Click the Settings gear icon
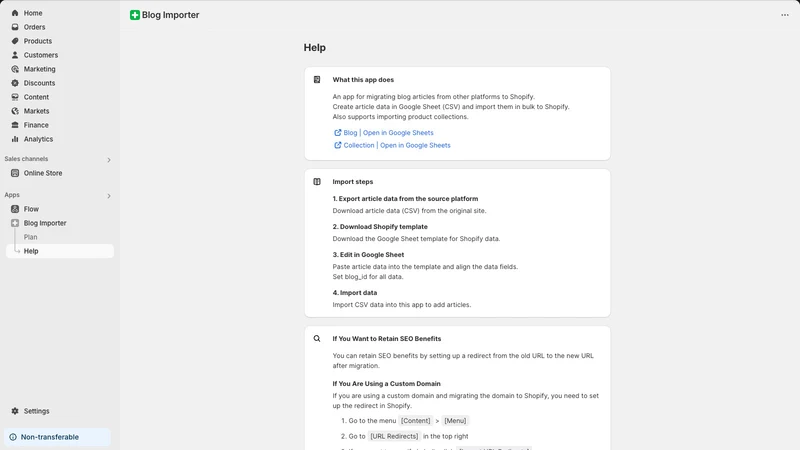Viewport: 800px width, 450px height. (x=15, y=411)
